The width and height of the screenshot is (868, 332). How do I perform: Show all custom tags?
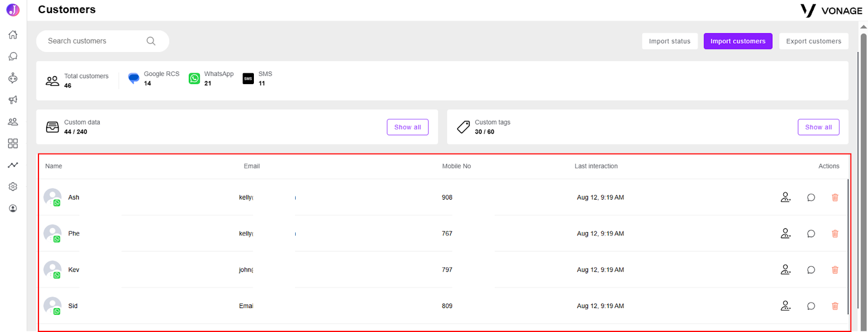pos(818,127)
